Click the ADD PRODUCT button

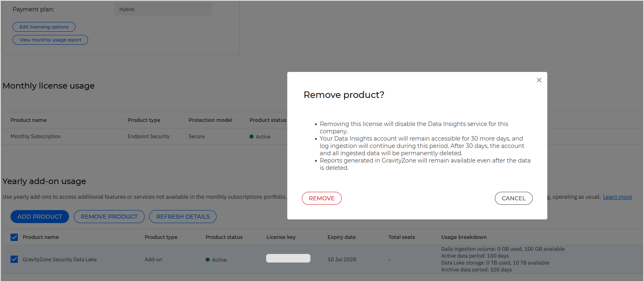pos(40,217)
